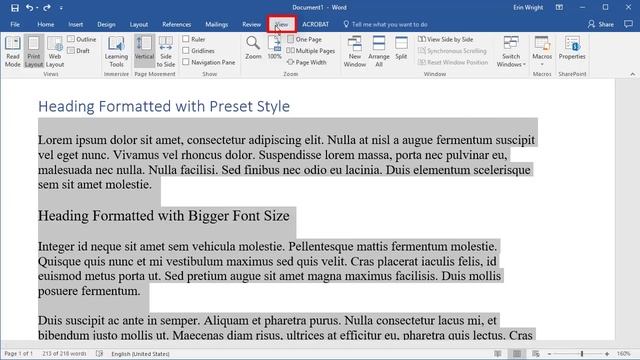The width and height of the screenshot is (640, 360).
Task: Click the Erin Wright account name
Action: [528, 7]
